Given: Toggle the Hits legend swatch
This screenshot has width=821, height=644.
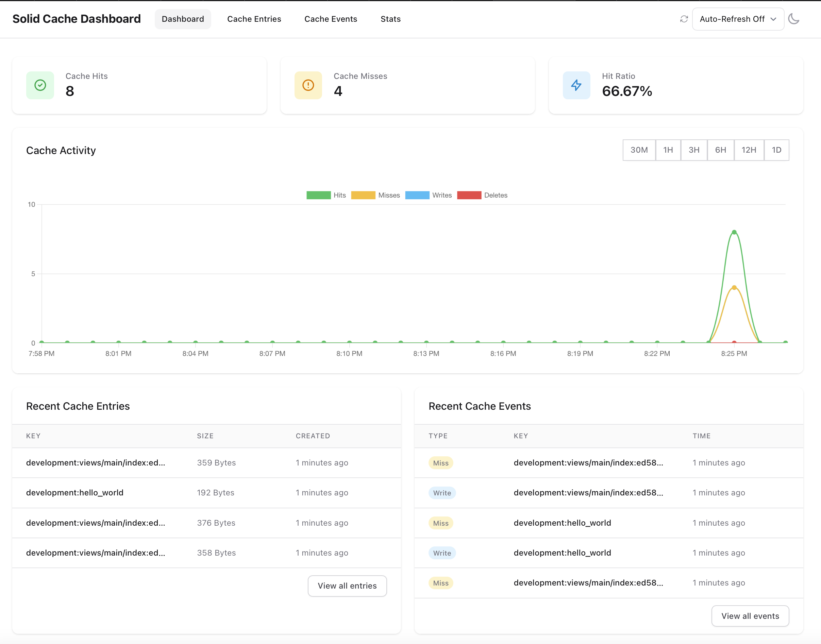Looking at the screenshot, I should pyautogui.click(x=318, y=195).
